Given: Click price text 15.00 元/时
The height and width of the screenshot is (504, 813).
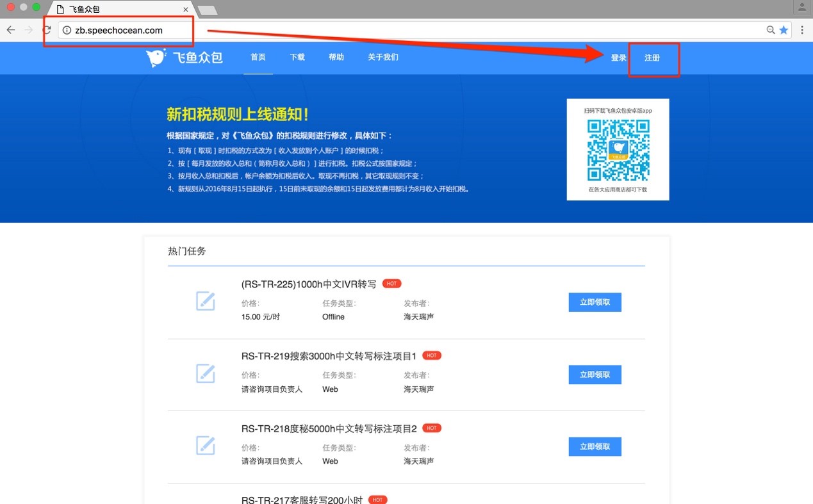Looking at the screenshot, I should pyautogui.click(x=261, y=317).
